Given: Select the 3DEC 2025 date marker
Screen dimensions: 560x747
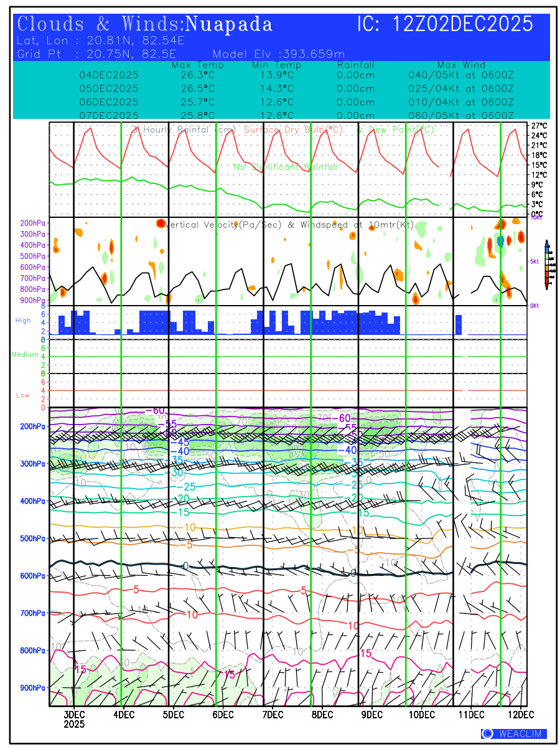Looking at the screenshot, I should pos(75,719).
